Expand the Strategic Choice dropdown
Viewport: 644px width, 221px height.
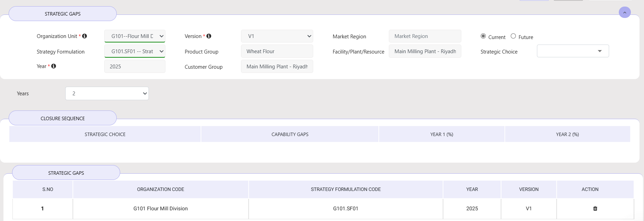click(x=573, y=51)
